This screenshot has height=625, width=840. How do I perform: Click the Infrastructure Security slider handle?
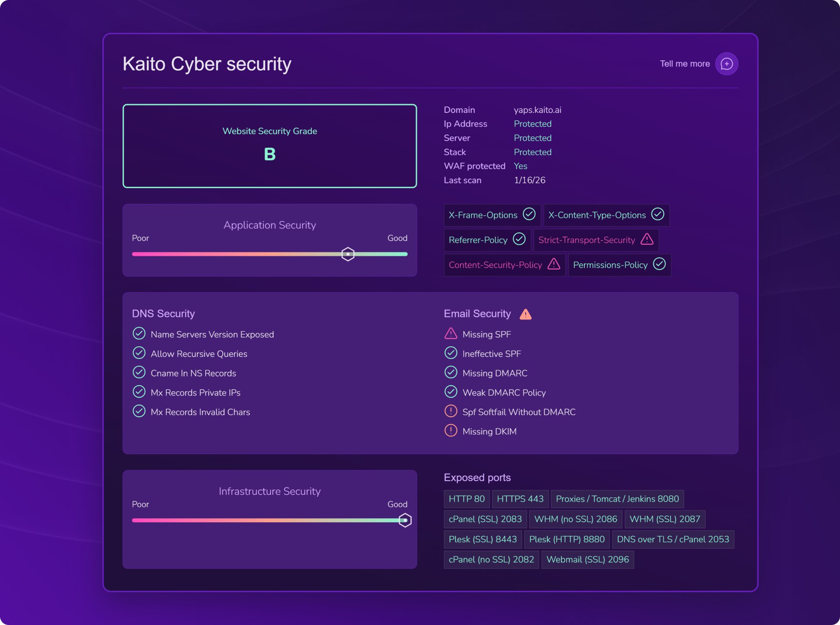click(405, 520)
